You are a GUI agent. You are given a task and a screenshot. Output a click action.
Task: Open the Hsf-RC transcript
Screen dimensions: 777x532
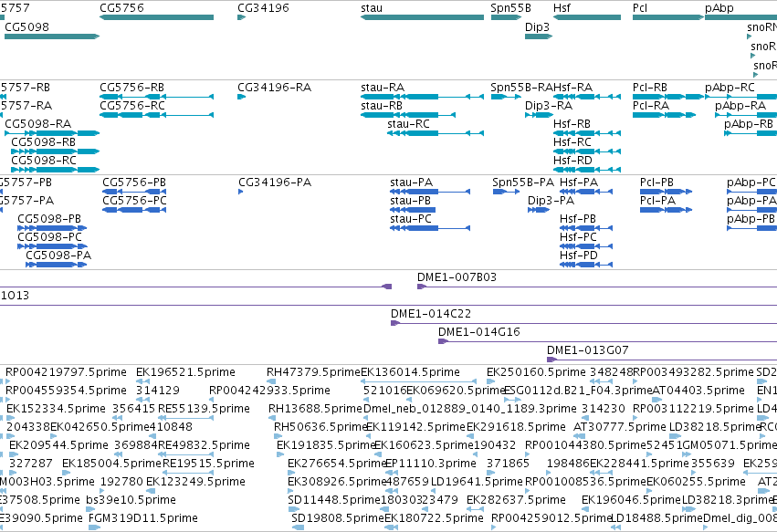[x=587, y=151]
